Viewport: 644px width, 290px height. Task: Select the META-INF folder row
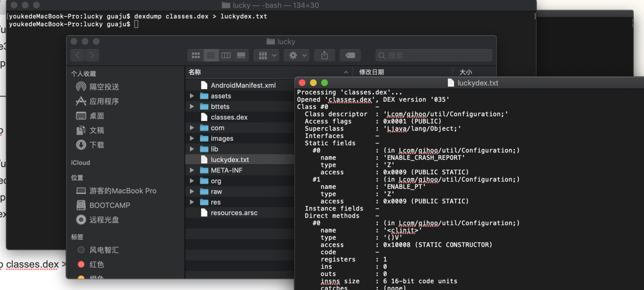coord(240,170)
